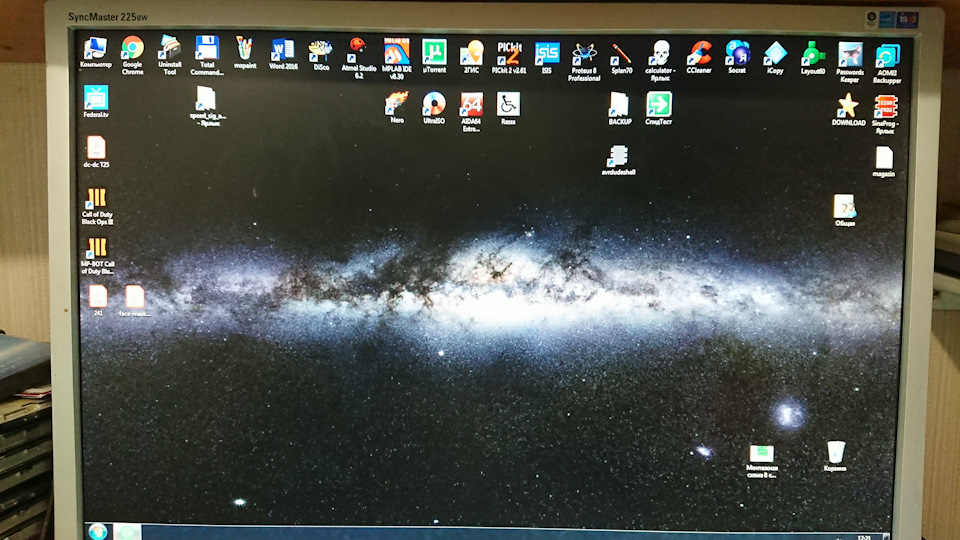
Task: Open Resss wheelchair icon
Action: (508, 108)
